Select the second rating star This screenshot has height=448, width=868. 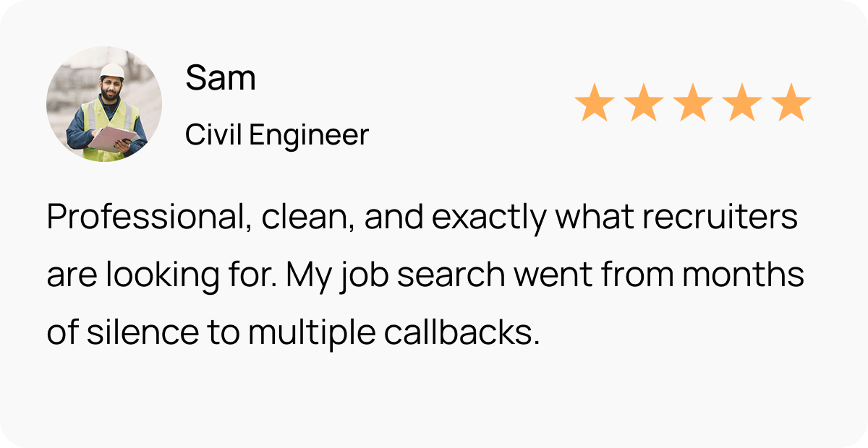coord(644,103)
